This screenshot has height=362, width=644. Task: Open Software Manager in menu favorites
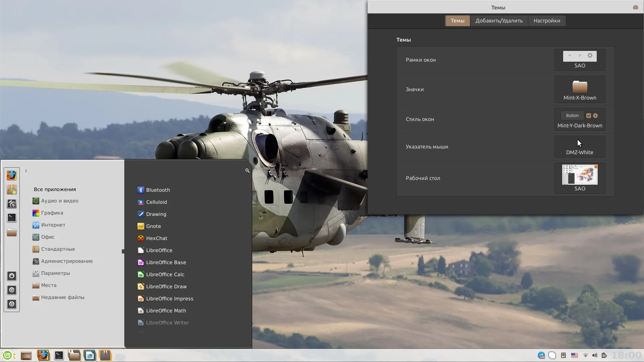tap(12, 190)
